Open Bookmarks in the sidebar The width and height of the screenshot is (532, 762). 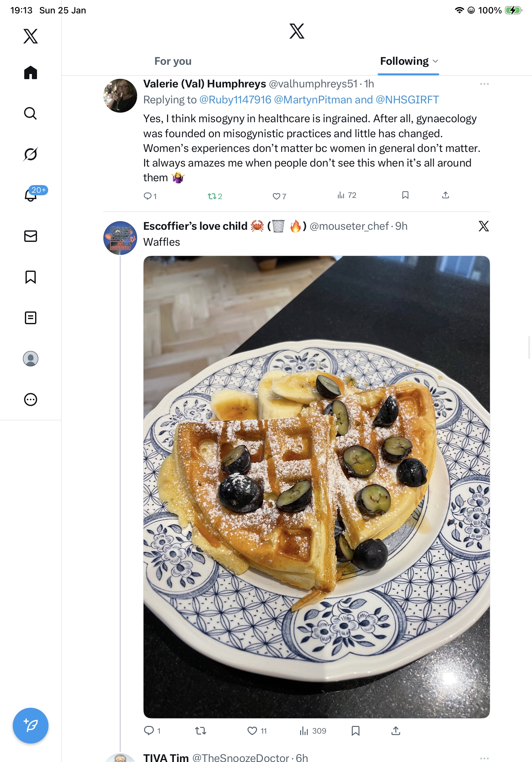point(31,277)
